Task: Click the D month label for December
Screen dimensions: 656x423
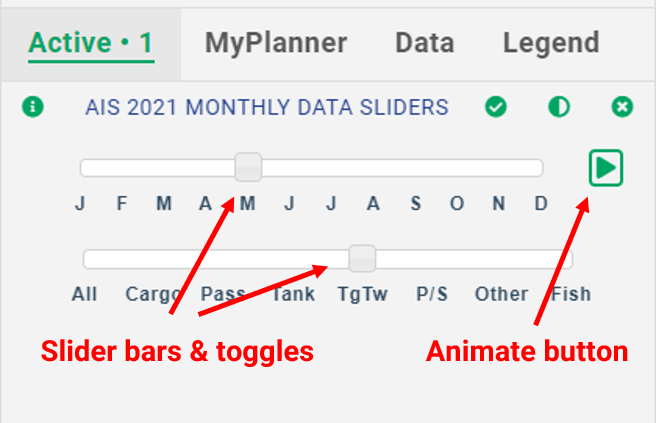Action: [x=541, y=204]
